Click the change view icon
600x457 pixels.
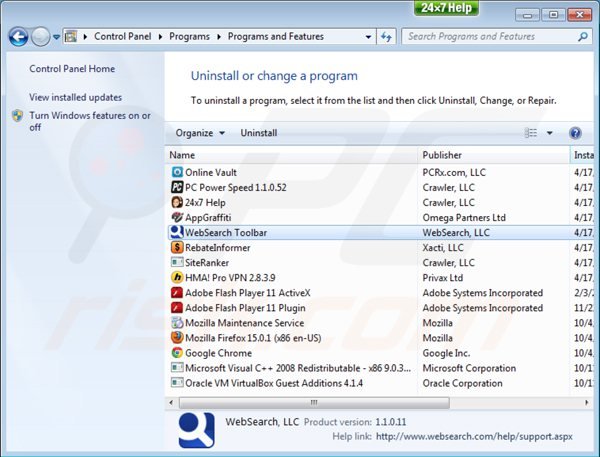tap(530, 133)
